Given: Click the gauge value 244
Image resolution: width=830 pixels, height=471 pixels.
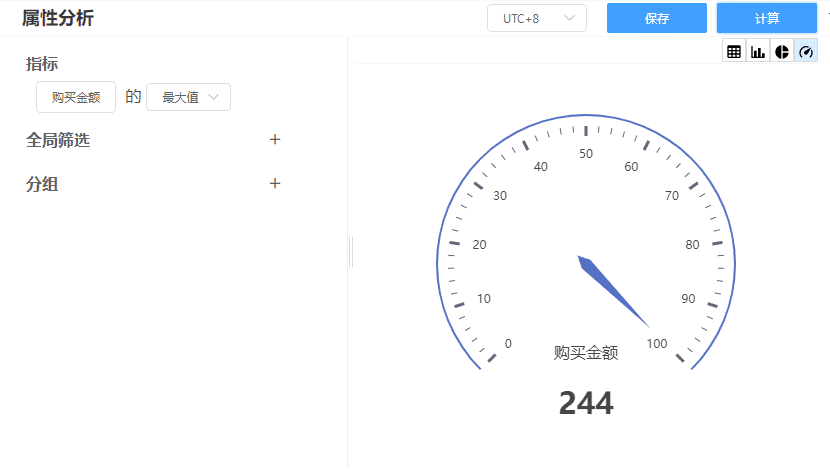Looking at the screenshot, I should coord(586,403).
